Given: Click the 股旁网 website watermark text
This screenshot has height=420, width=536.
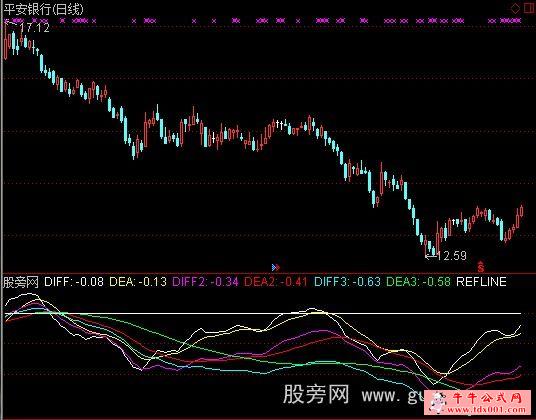Looking at the screenshot, I should pyautogui.click(x=352, y=395).
